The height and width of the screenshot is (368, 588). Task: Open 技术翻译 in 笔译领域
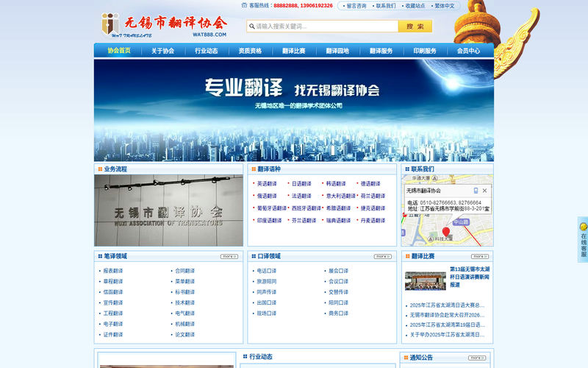(x=185, y=302)
